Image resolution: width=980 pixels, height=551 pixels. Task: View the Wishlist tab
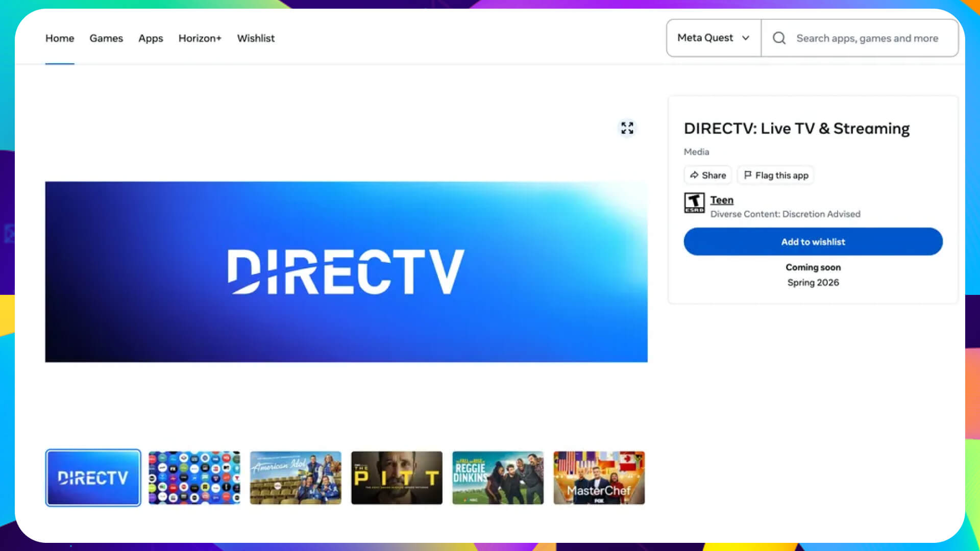click(256, 38)
